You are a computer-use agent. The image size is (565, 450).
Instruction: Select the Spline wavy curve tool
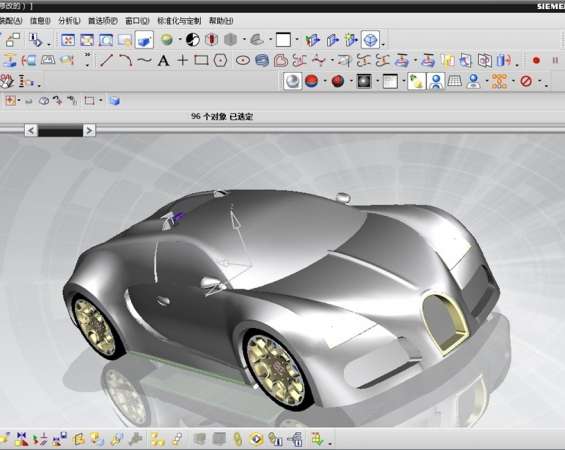pos(144,60)
